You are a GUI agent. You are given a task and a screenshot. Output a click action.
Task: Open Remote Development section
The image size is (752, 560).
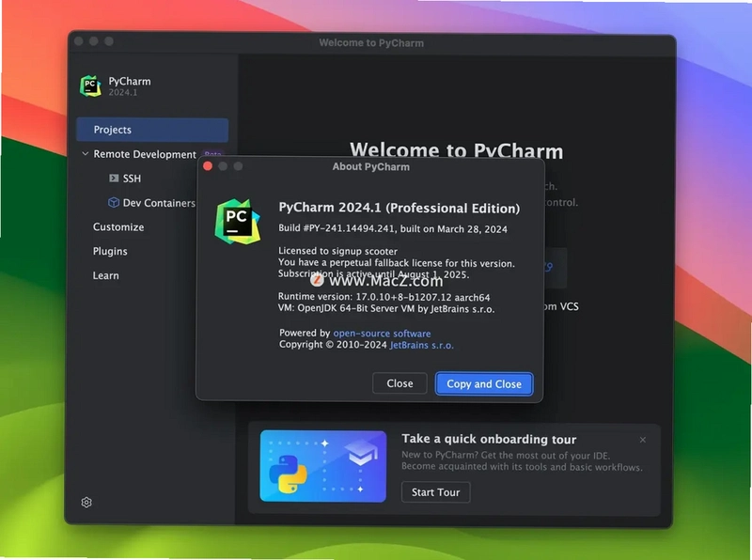[145, 154]
